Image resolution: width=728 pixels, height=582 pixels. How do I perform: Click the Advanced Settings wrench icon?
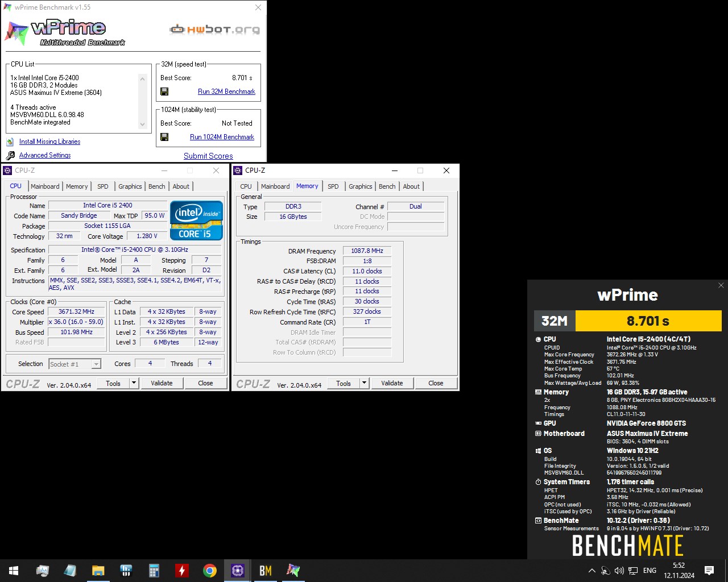tap(10, 155)
